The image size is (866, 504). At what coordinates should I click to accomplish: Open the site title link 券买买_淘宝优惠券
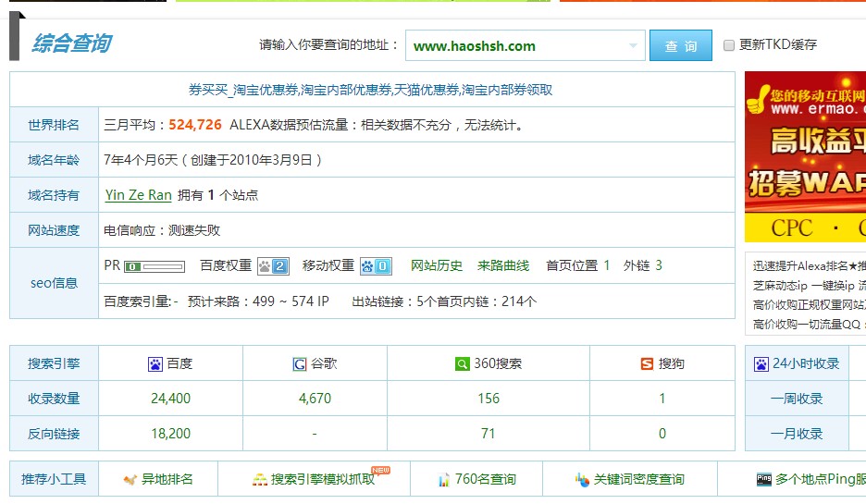pyautogui.click(x=371, y=90)
